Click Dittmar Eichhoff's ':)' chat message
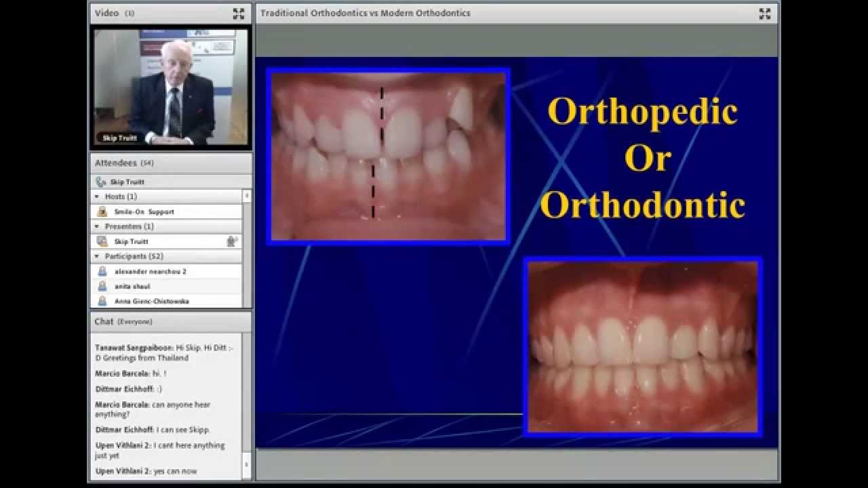 129,389
